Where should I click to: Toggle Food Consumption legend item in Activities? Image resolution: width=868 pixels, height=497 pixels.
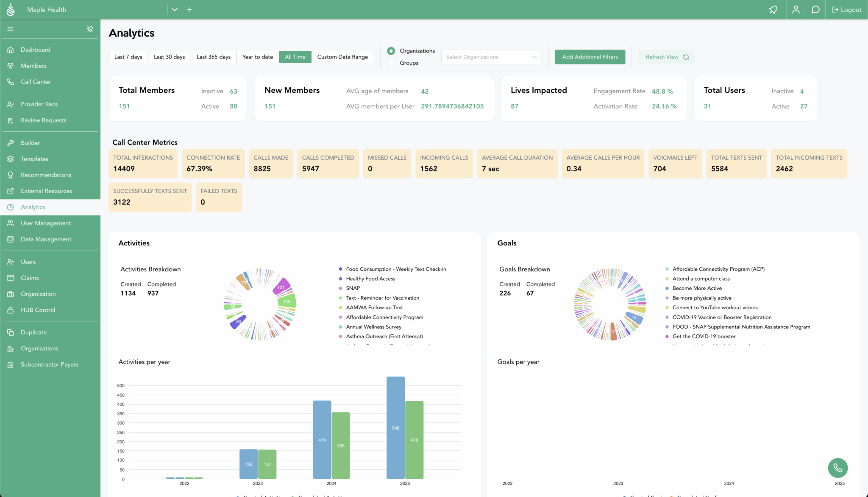tap(395, 269)
